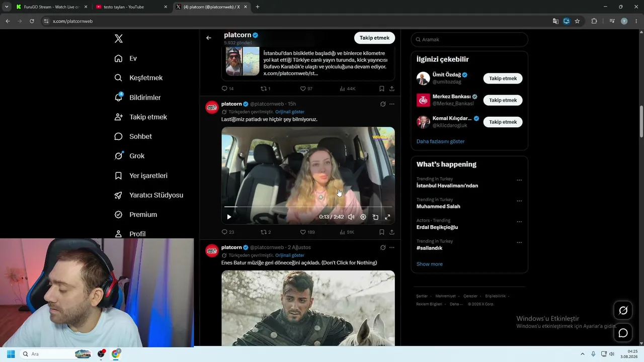The image size is (644, 362).
Task: Show hidden system tray icons
Action: pyautogui.click(x=583, y=354)
